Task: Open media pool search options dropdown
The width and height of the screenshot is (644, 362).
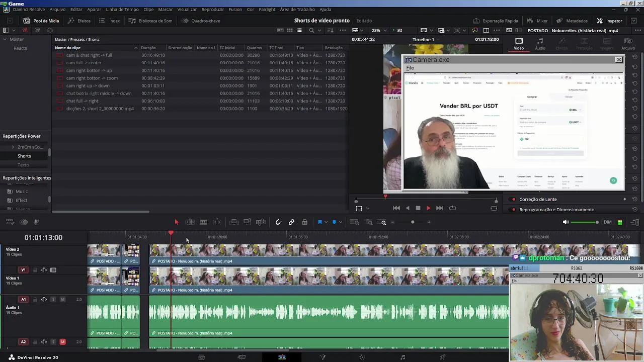Action: 318,31
